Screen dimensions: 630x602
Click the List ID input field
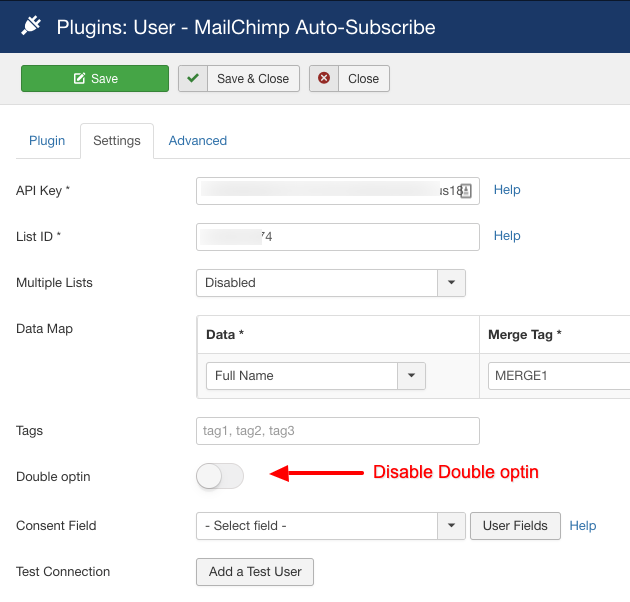(x=338, y=237)
